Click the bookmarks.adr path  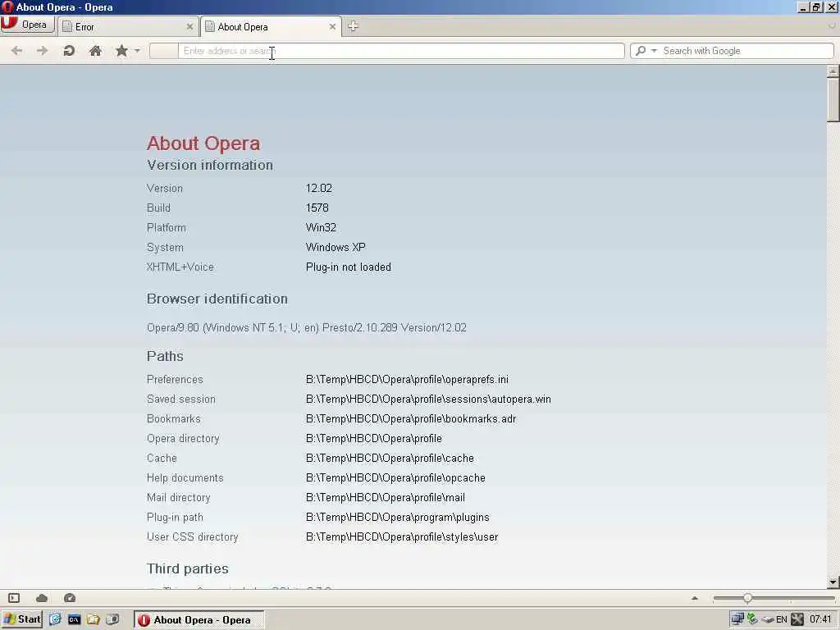point(411,419)
